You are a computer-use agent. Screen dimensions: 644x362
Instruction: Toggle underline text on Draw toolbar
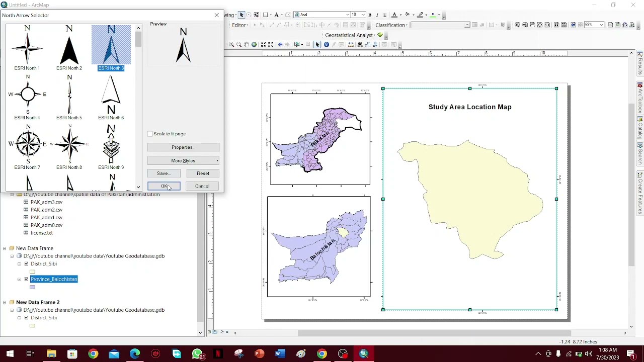coord(385,15)
